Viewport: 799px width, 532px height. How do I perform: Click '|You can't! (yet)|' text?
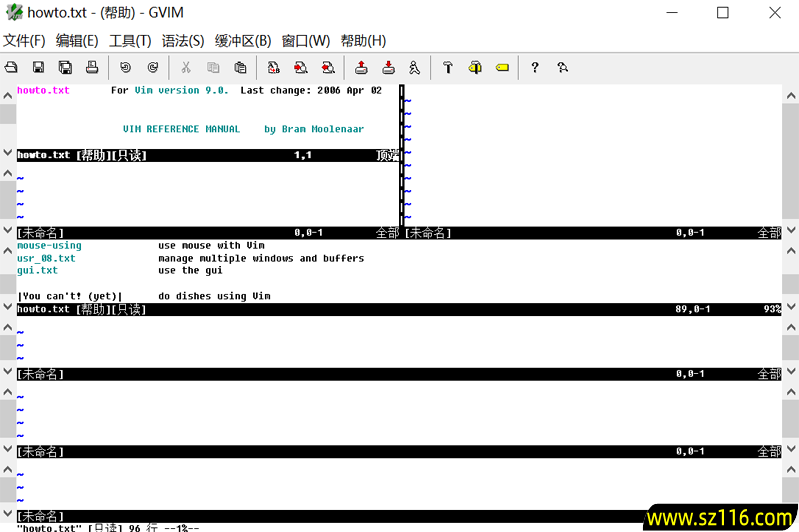(x=69, y=296)
